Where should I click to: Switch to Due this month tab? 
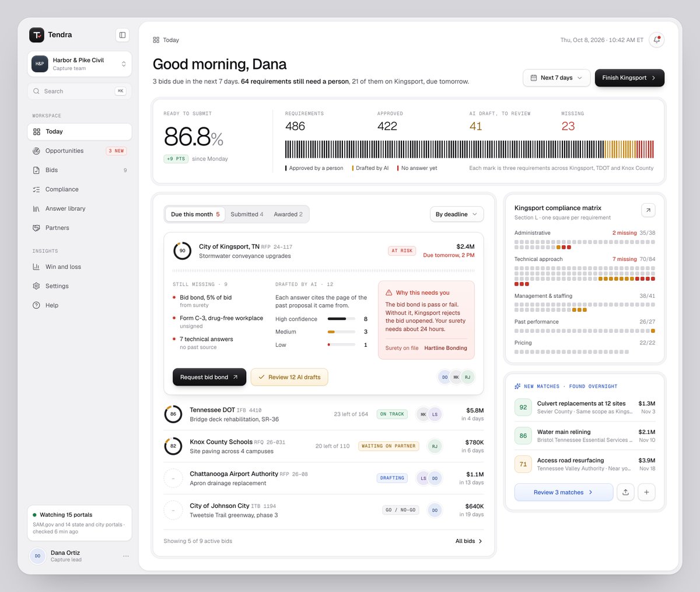(195, 214)
